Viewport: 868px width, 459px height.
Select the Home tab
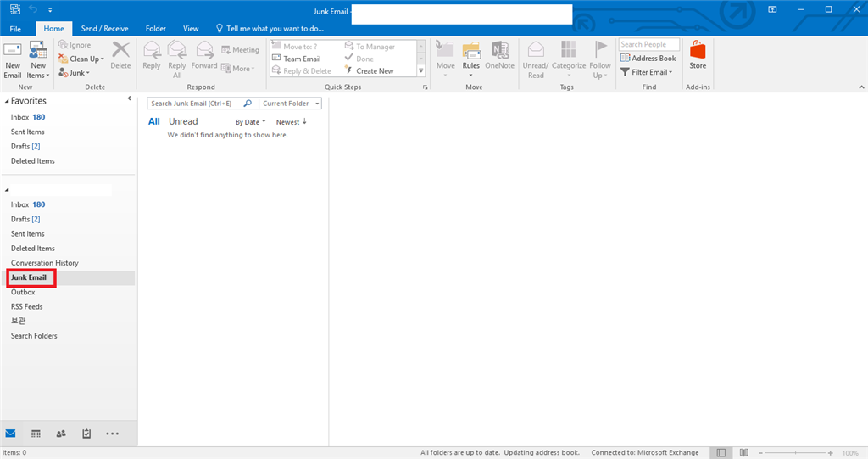[53, 29]
